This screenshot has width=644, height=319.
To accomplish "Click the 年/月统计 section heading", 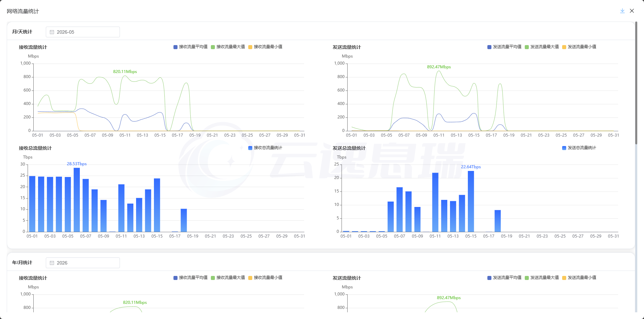I will (x=22, y=262).
